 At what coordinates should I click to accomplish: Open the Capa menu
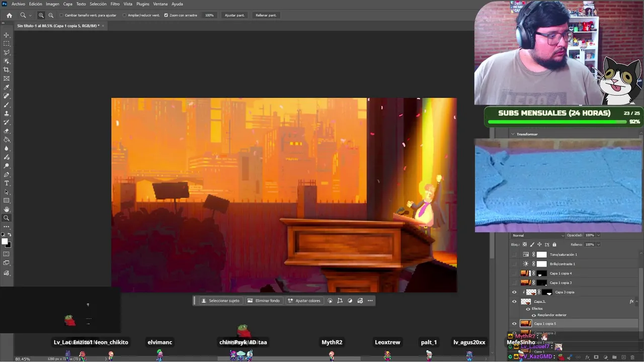pyautogui.click(x=67, y=4)
